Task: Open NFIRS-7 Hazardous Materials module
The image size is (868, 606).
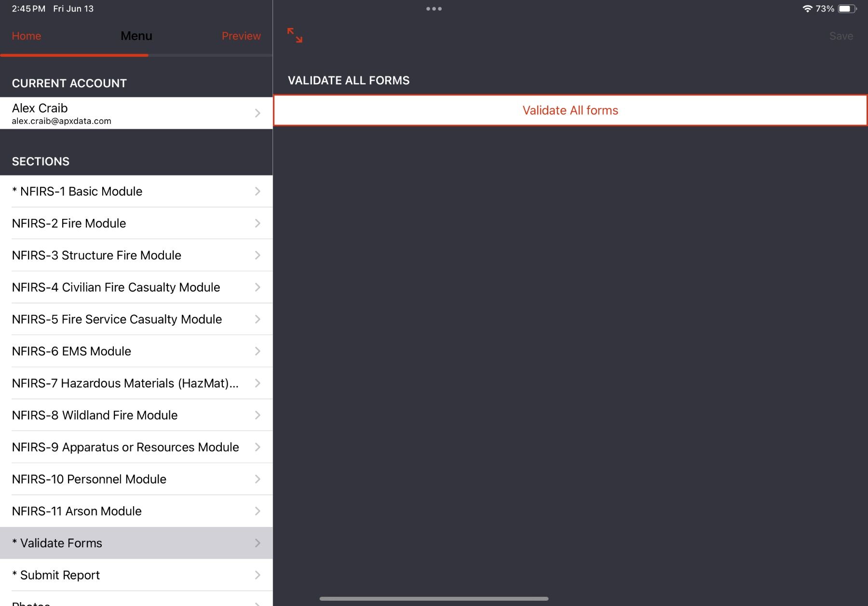Action: coord(136,383)
